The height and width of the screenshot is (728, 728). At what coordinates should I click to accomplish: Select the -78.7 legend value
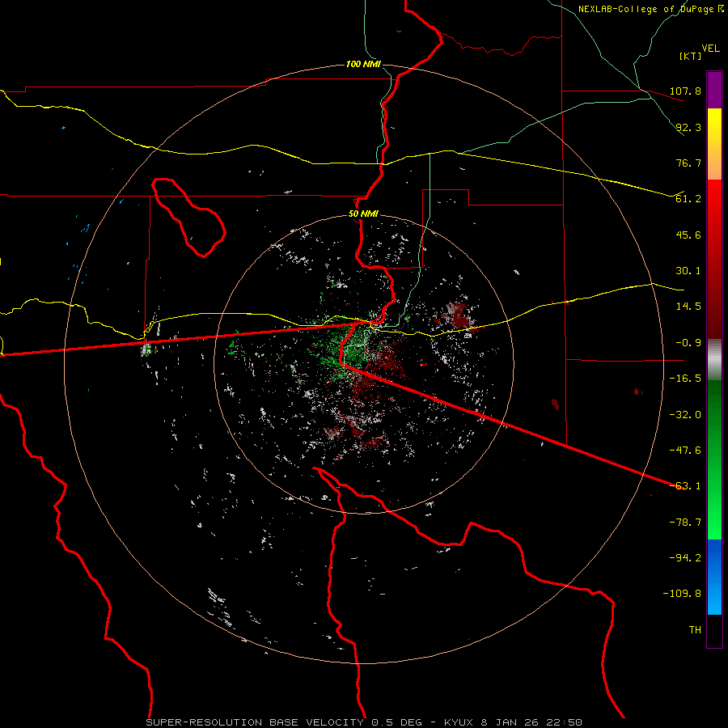point(685,523)
